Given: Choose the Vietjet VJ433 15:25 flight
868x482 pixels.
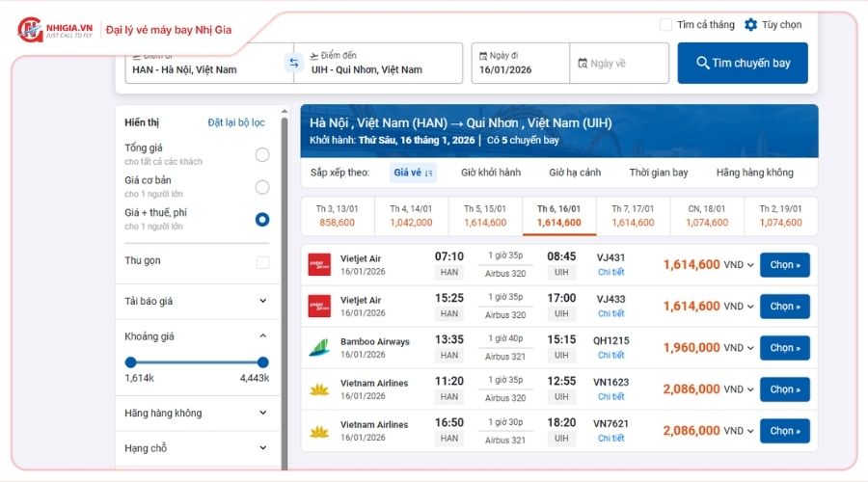Looking at the screenshot, I should [784, 307].
